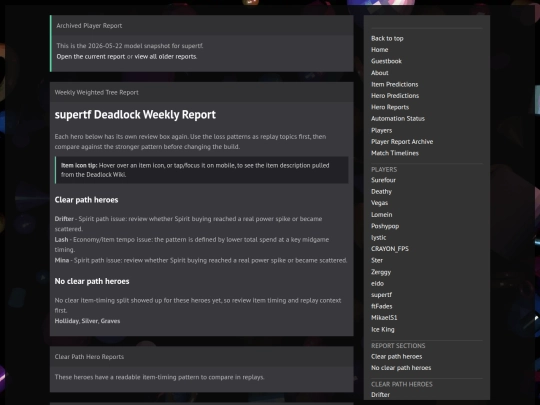The image size is (540, 405).
Task: Jump to No clear path heroes section link
Action: coord(401,368)
